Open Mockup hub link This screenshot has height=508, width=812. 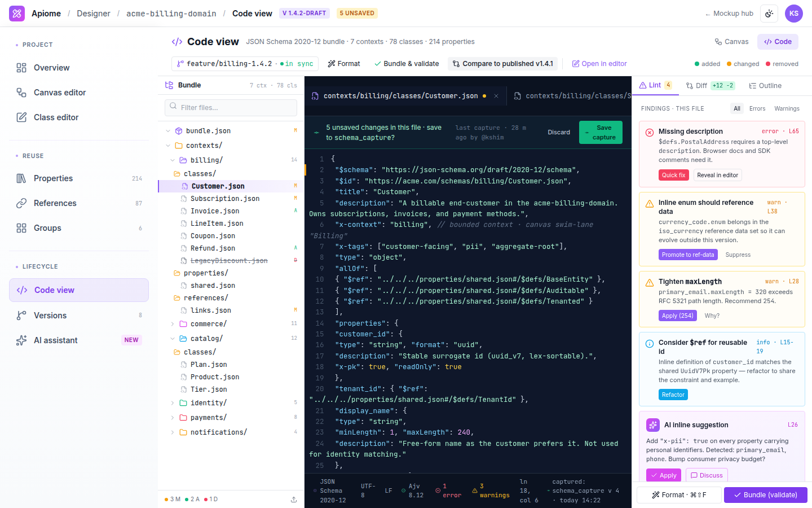tap(729, 14)
